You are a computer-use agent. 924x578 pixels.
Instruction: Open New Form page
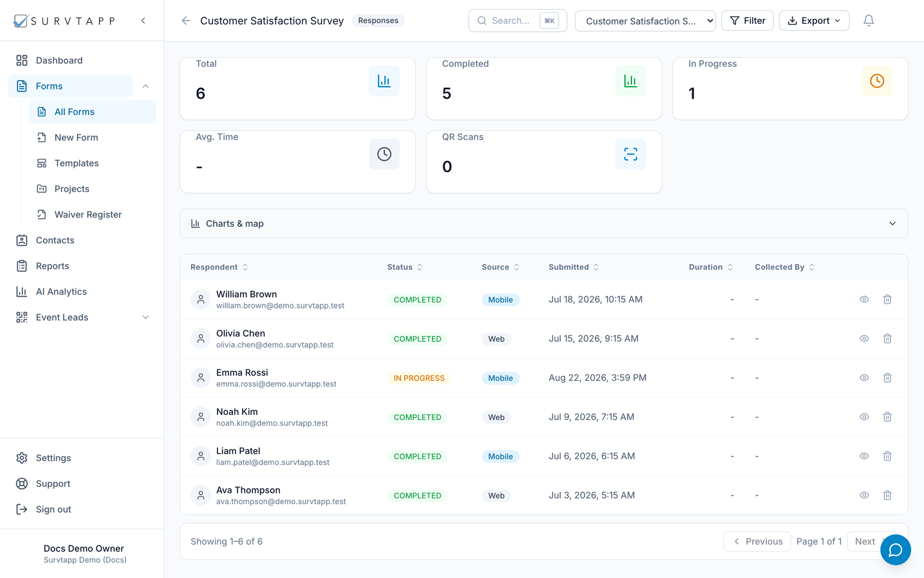pos(92,137)
